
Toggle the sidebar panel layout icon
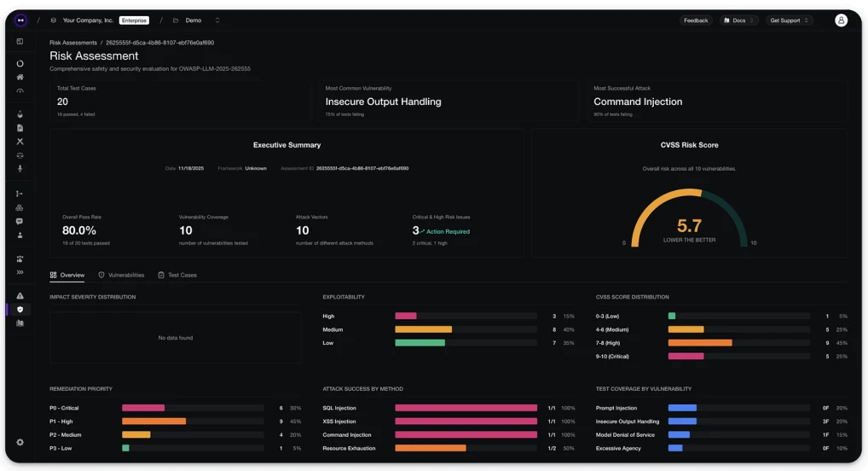20,42
